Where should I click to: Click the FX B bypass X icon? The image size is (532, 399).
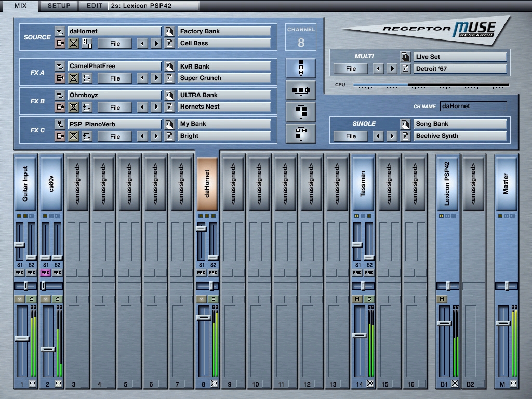pos(73,107)
